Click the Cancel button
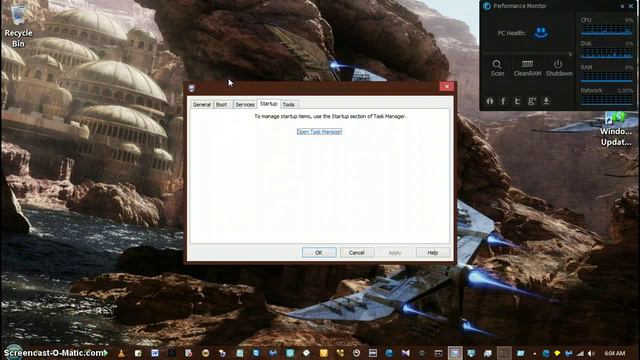The height and width of the screenshot is (360, 640). (x=356, y=253)
